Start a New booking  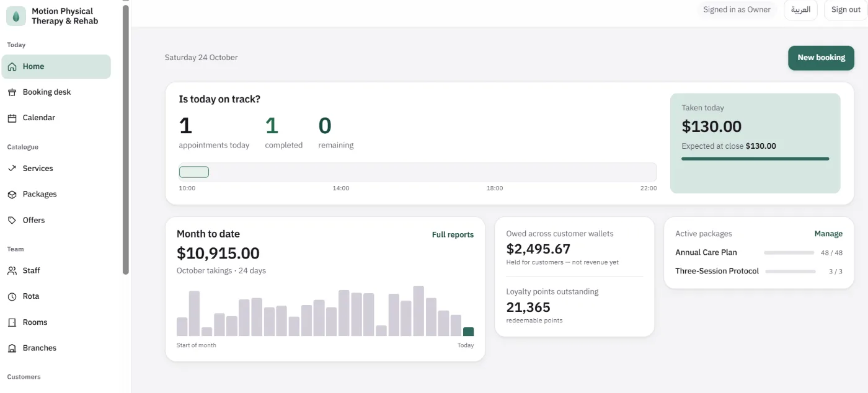coord(821,58)
